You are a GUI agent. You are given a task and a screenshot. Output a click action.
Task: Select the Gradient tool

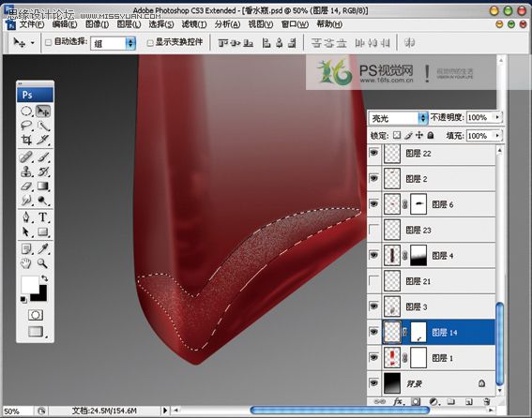pyautogui.click(x=43, y=186)
